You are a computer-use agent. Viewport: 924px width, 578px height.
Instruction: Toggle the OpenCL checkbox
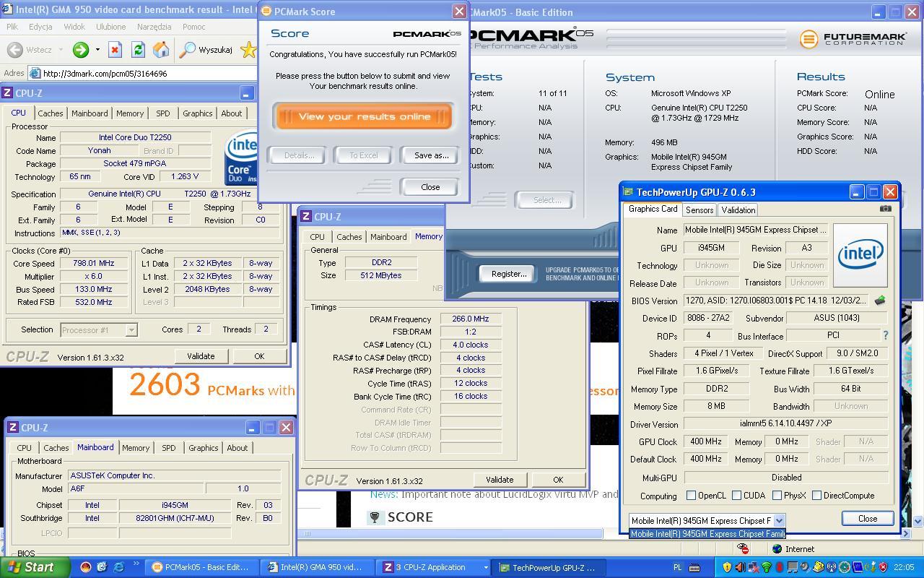691,496
